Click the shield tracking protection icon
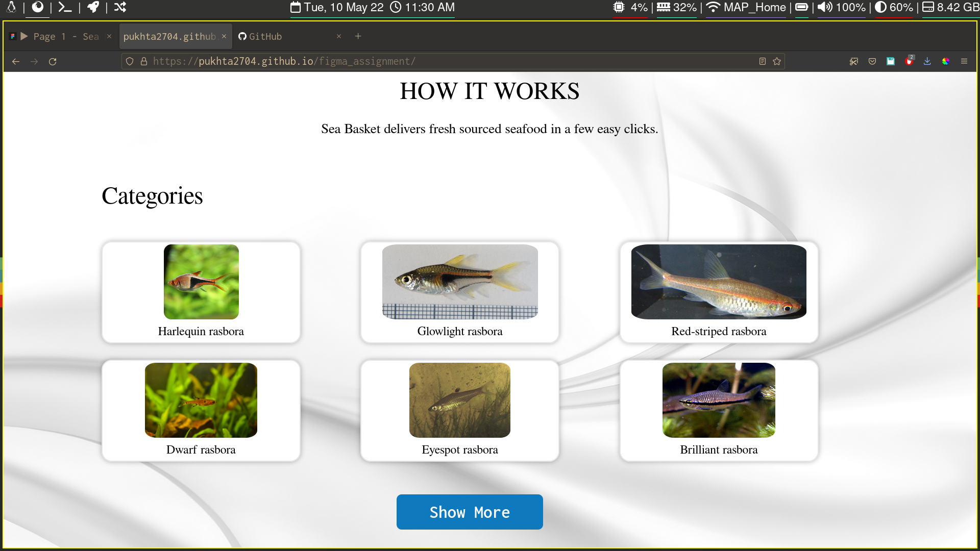 tap(130, 61)
